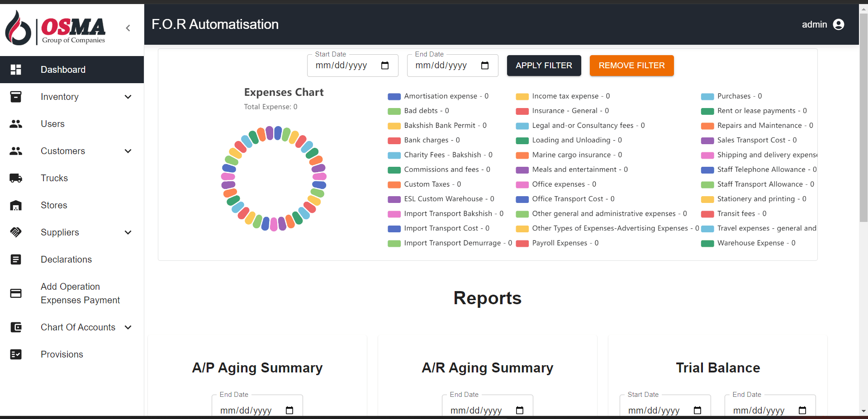The height and width of the screenshot is (419, 868).
Task: Open the Declarations document icon
Action: tap(16, 259)
